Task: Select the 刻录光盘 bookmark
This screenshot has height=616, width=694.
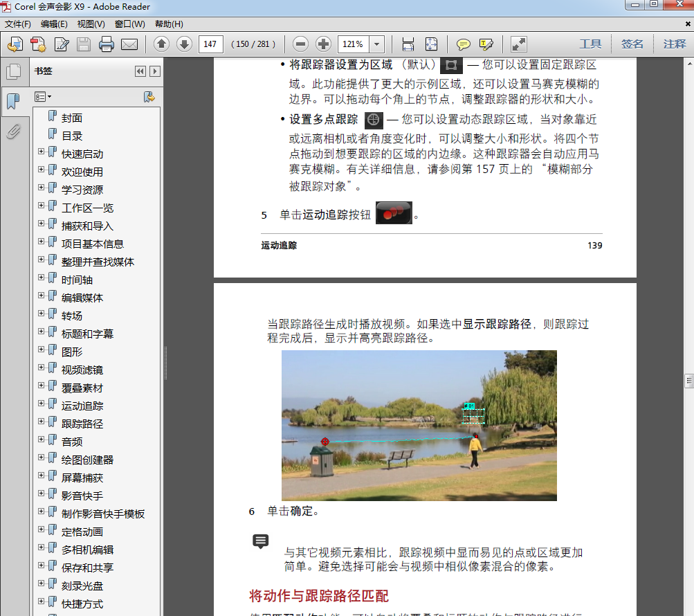Action: 82,586
